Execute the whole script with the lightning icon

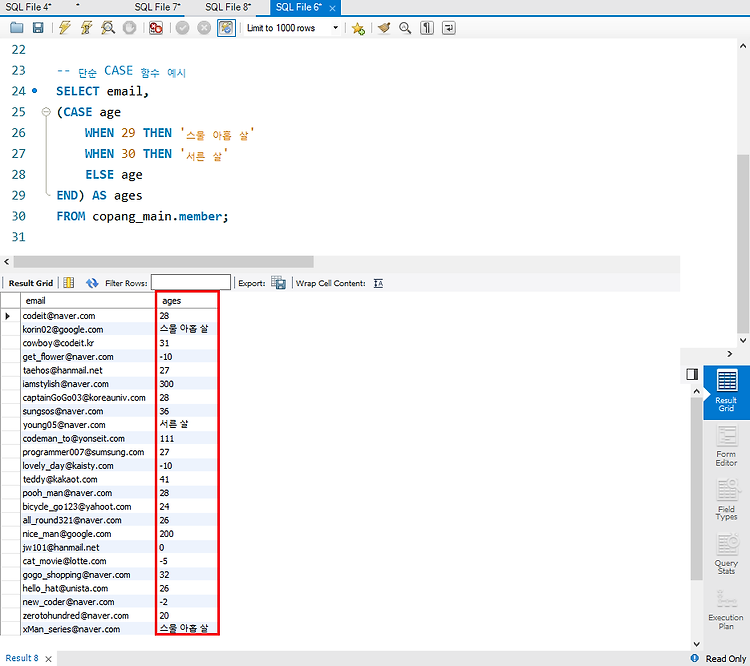point(65,28)
